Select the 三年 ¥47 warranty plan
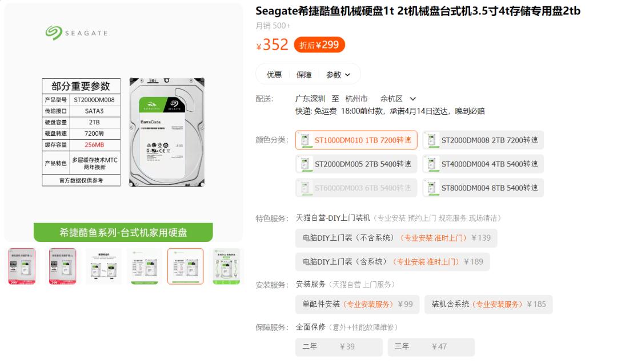The image size is (617, 364). tap(431, 346)
